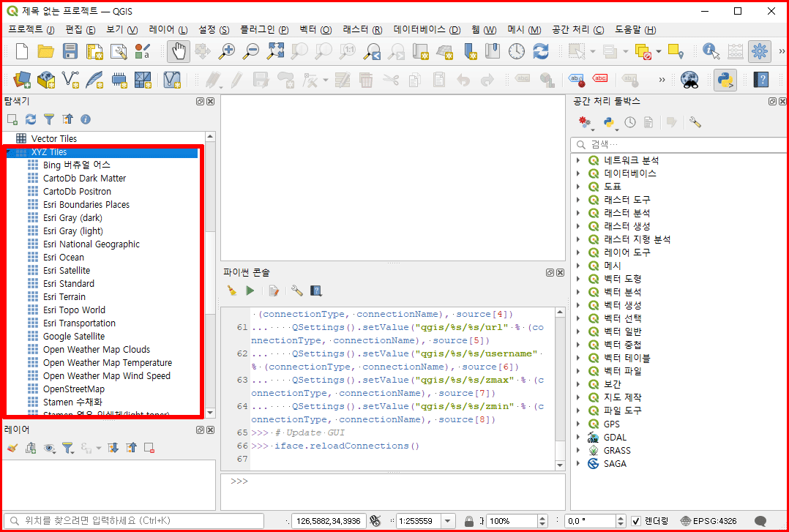This screenshot has width=789, height=532.
Task: Open the processing toolbox gear icon
Action: tap(759, 51)
